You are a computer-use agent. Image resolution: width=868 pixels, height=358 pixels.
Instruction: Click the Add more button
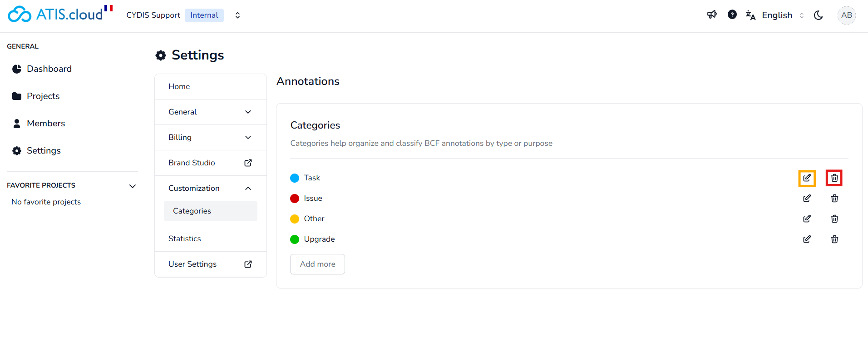point(317,264)
